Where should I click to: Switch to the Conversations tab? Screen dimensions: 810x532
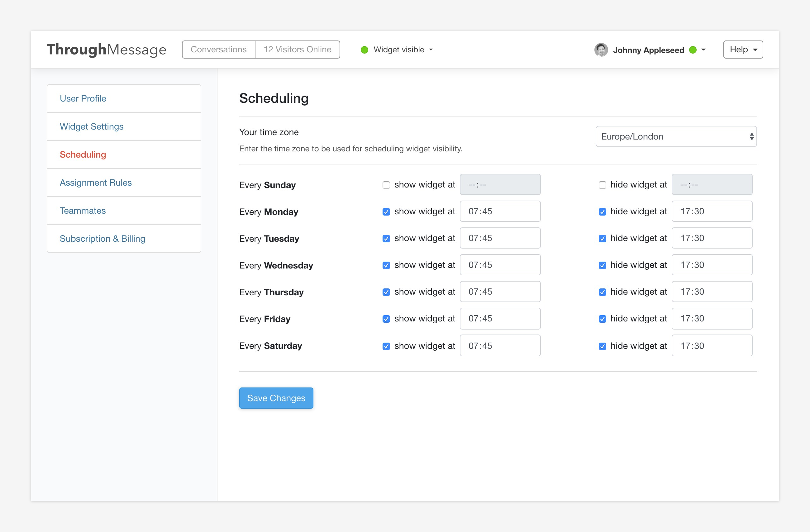pos(218,50)
